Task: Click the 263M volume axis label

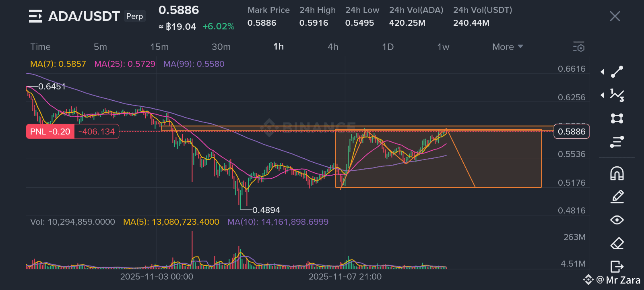Action: [x=574, y=237]
